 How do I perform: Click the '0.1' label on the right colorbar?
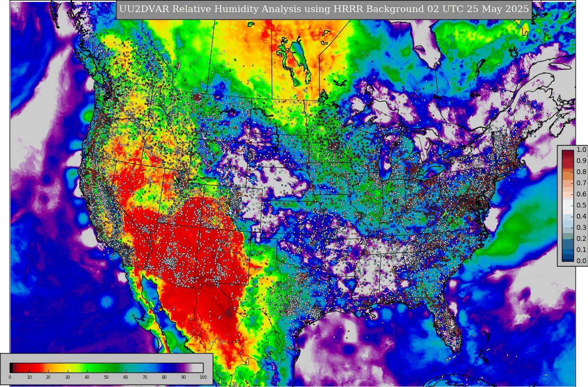click(581, 250)
